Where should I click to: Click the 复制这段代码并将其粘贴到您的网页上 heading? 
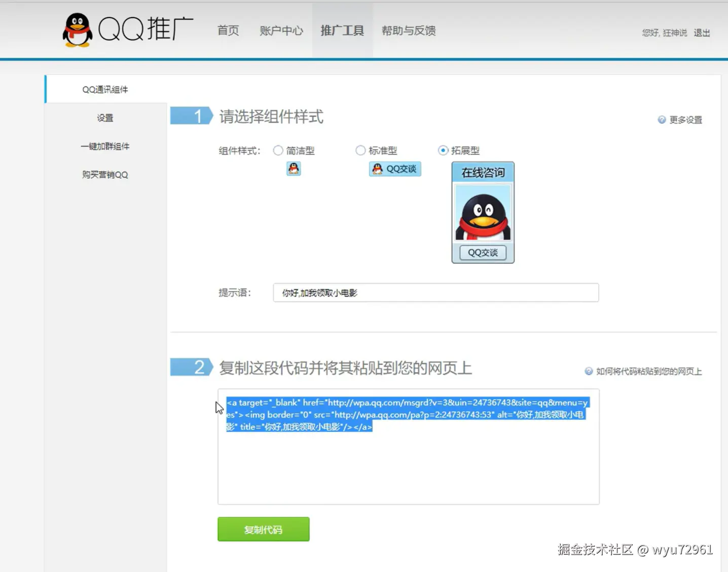click(x=345, y=368)
